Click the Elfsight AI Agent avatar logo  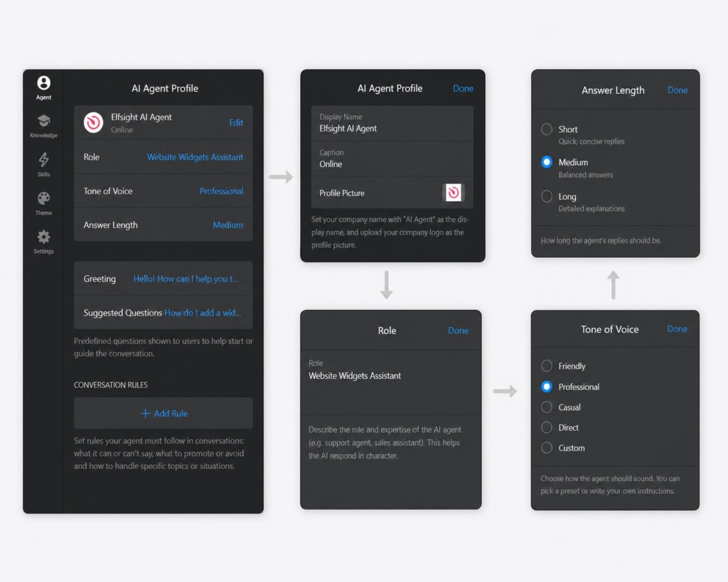[x=93, y=122]
